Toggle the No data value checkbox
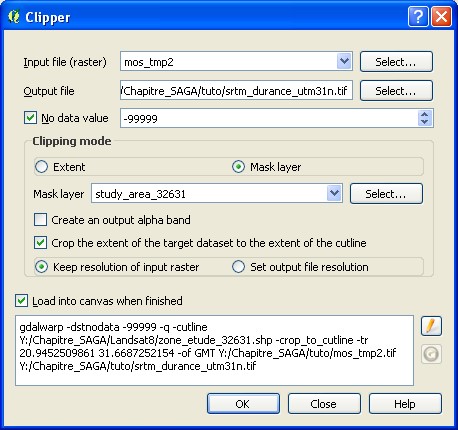The image size is (458, 430). (30, 118)
